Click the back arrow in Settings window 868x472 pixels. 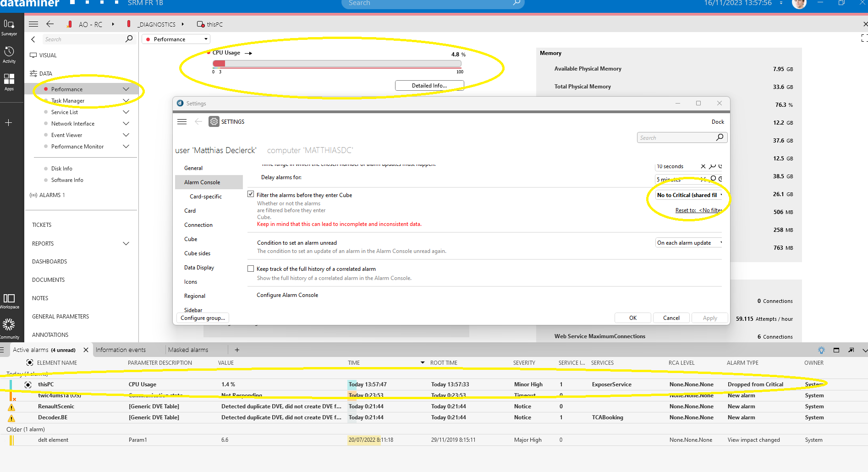click(198, 121)
